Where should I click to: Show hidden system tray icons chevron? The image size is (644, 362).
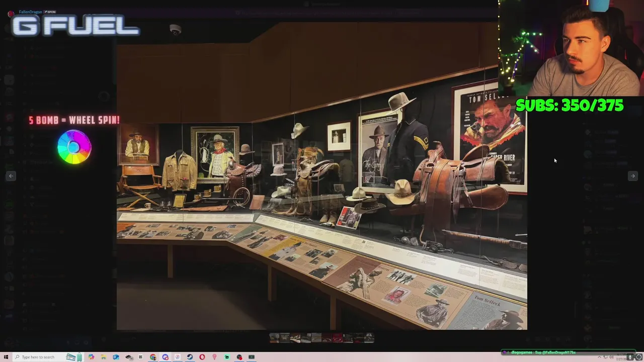[599, 356]
